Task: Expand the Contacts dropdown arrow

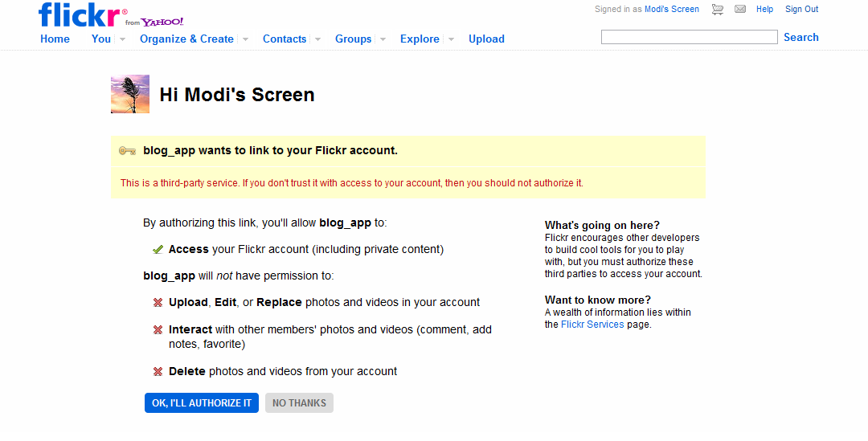Action: click(317, 39)
